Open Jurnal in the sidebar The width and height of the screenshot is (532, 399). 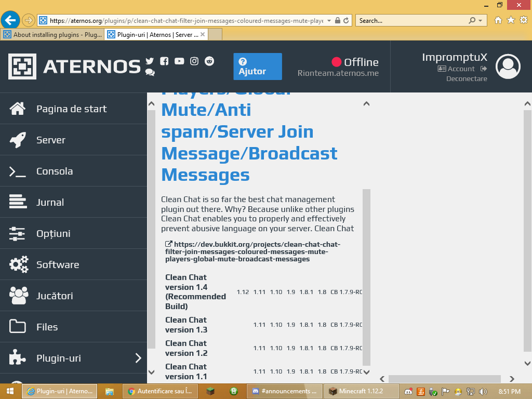click(73, 202)
